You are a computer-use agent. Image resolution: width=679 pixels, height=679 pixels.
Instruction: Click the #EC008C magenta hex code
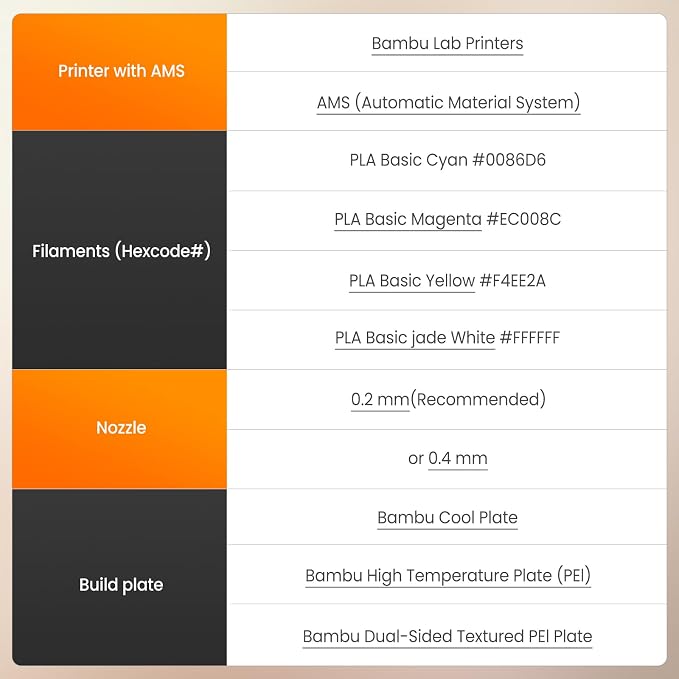pyautogui.click(x=524, y=219)
